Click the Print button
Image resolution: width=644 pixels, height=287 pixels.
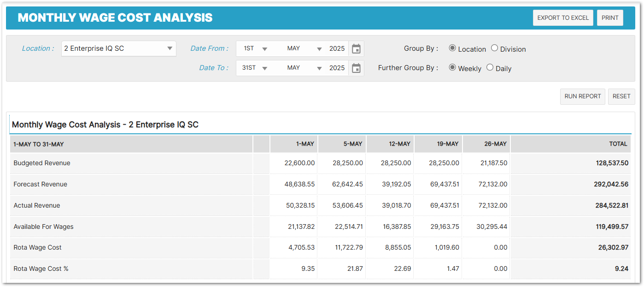610,18
